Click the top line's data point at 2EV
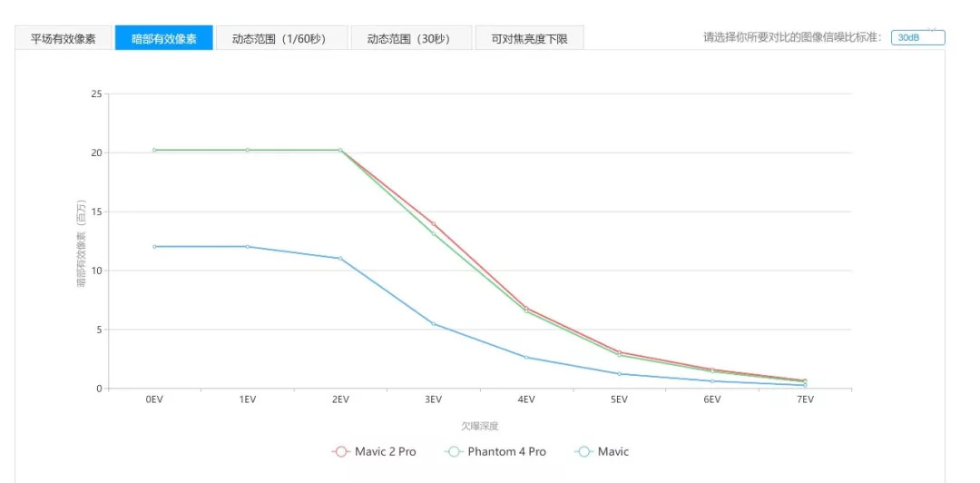The width and height of the screenshot is (980, 483). [340, 150]
